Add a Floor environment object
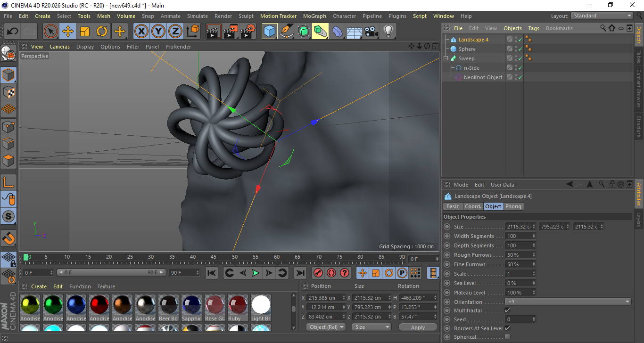The image size is (644, 343). (x=355, y=32)
